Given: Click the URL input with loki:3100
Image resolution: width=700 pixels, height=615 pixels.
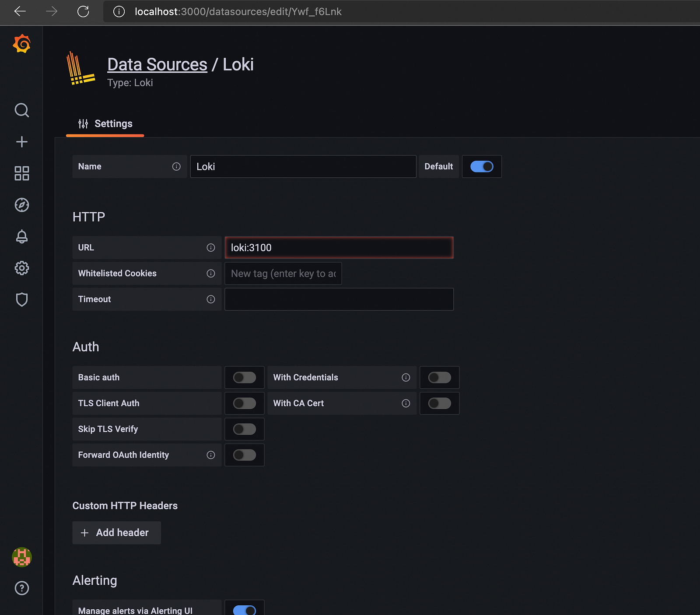Looking at the screenshot, I should 339,248.
